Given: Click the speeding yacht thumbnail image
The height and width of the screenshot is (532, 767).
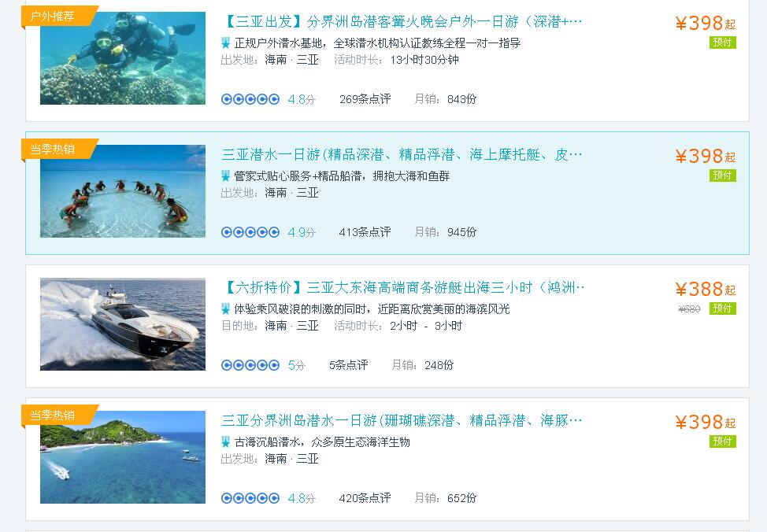Looking at the screenshot, I should (123, 324).
